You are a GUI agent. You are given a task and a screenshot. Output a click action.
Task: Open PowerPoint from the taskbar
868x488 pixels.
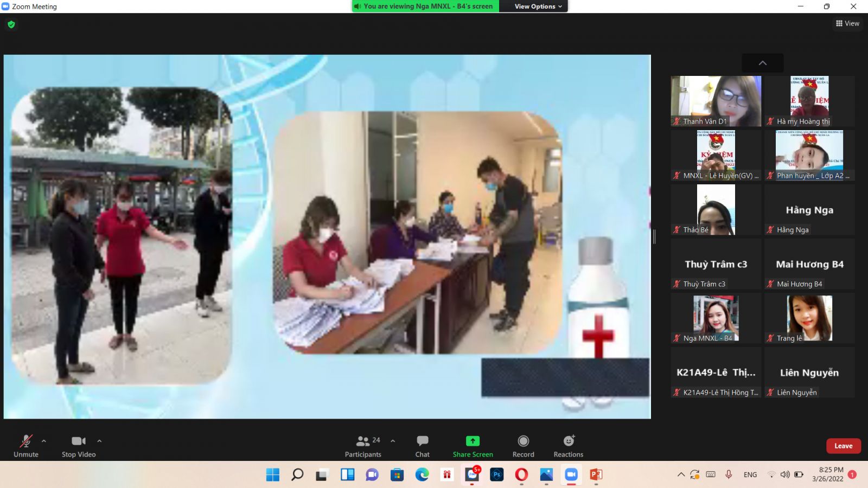(x=596, y=475)
